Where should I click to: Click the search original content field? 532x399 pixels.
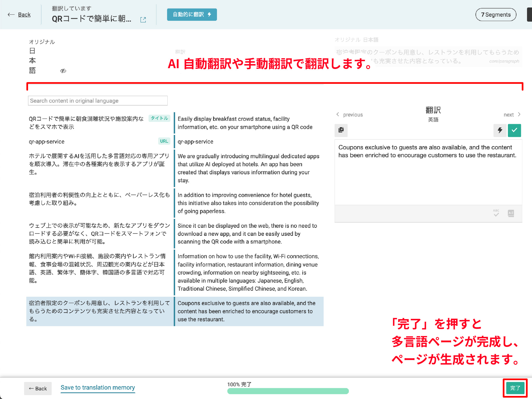[98, 101]
